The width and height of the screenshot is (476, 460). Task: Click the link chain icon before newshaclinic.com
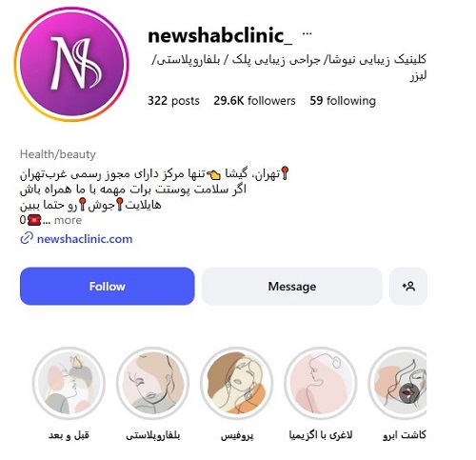coord(27,238)
